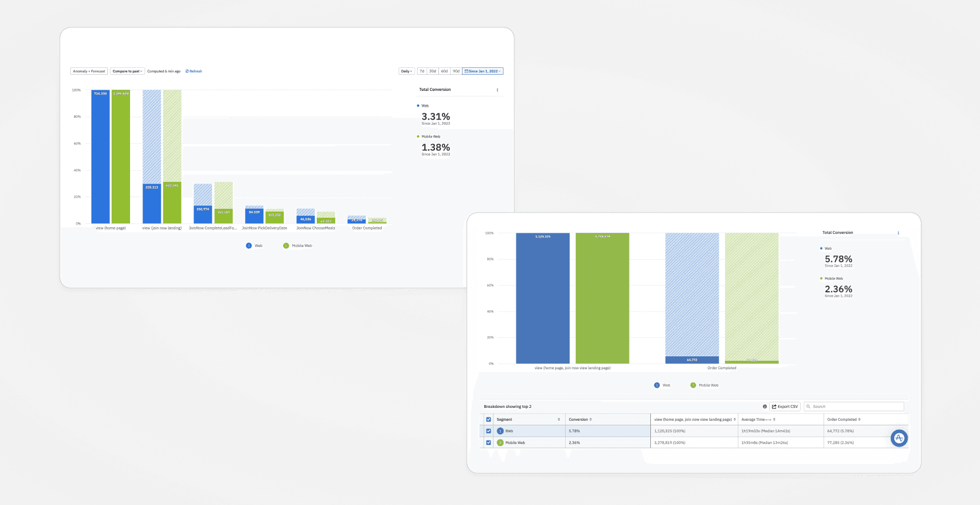Click into the breakdown Search field

[854, 406]
